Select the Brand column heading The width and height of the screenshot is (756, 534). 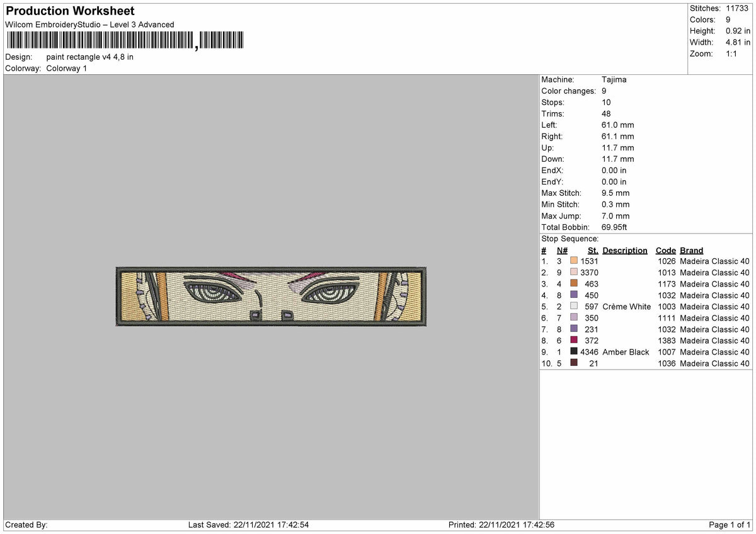[x=691, y=250]
